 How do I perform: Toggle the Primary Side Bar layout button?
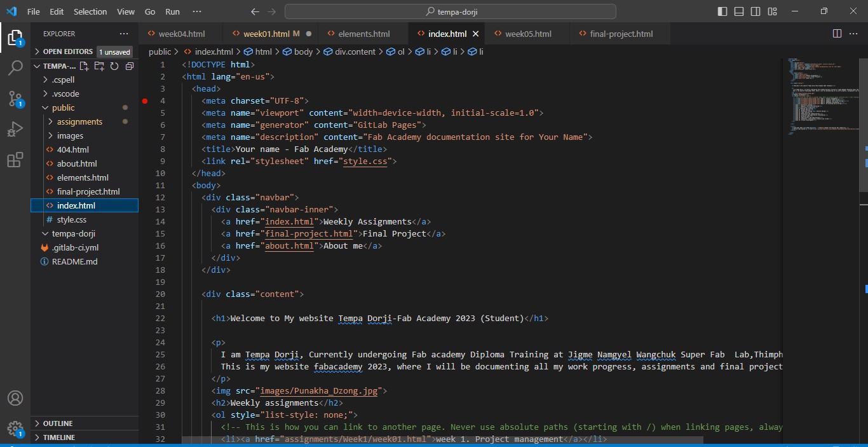point(722,11)
